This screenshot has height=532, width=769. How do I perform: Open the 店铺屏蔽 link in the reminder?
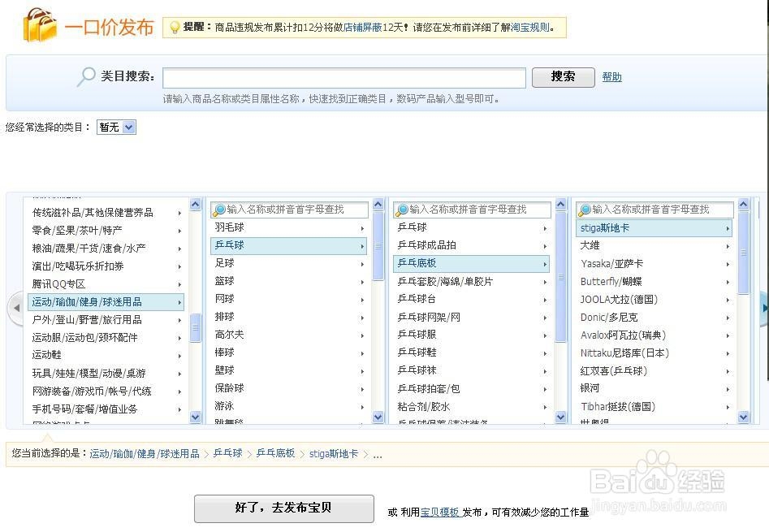pos(362,28)
